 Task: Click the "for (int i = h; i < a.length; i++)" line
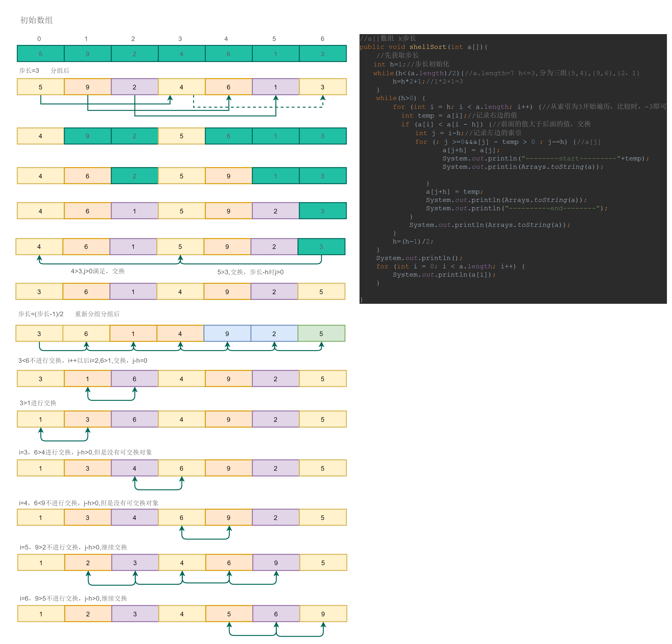tap(530, 107)
